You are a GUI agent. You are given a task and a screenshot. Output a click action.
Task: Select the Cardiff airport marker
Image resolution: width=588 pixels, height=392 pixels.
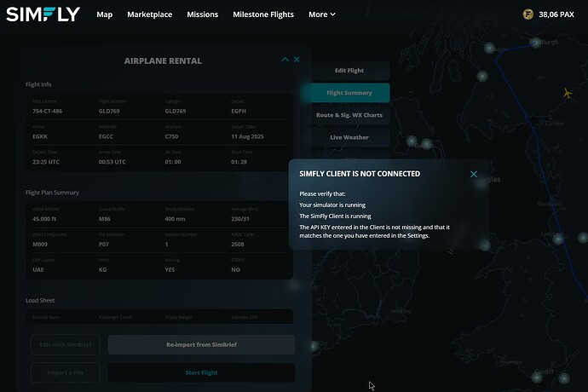pos(537,377)
